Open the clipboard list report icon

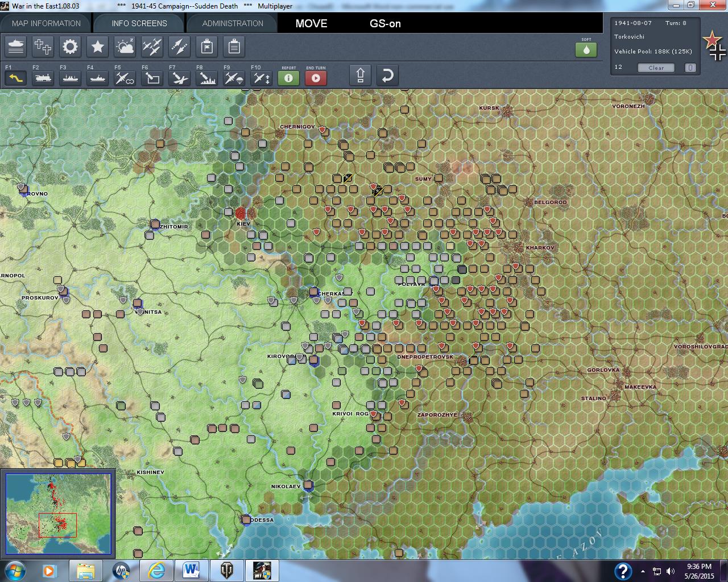click(234, 47)
